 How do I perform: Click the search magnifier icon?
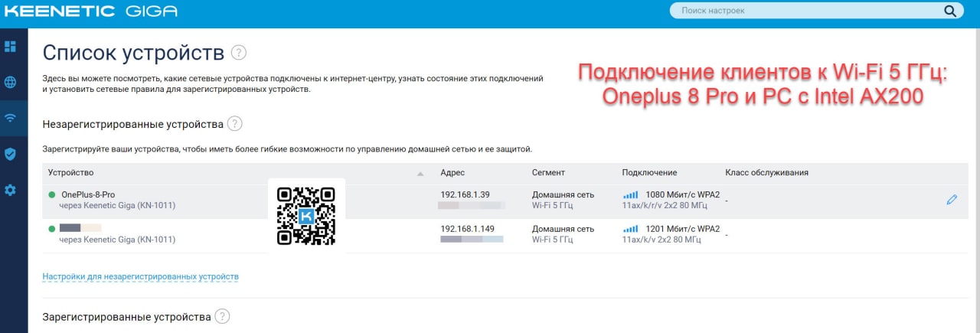949,11
